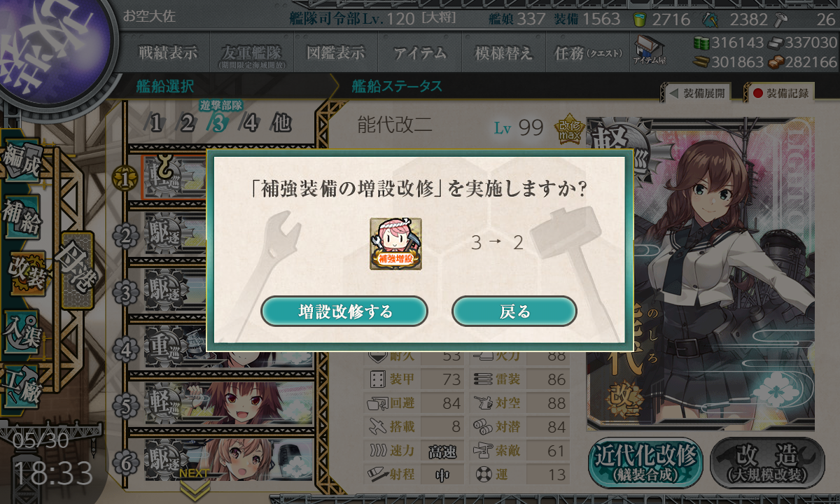This screenshot has width=840, height=504.
Task: Open the アイテム屋 shop icon
Action: point(649,51)
